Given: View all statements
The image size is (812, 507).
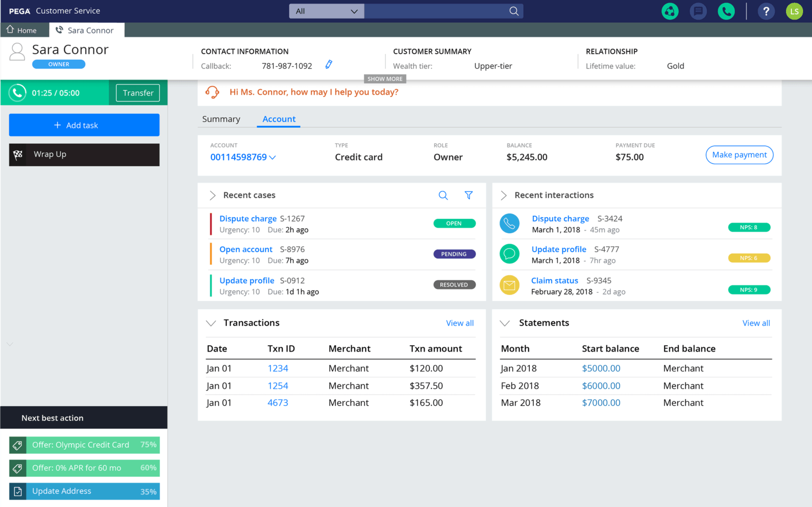Looking at the screenshot, I should click(x=756, y=323).
